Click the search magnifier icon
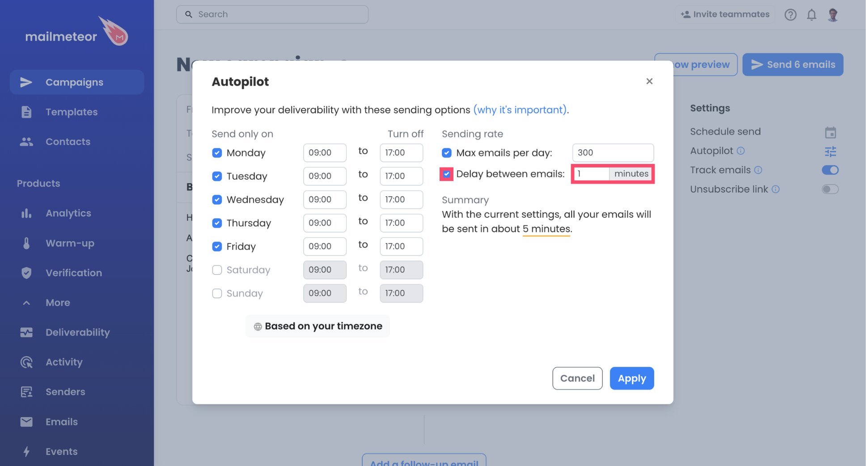Viewport: 868px width, 466px height. 189,14
